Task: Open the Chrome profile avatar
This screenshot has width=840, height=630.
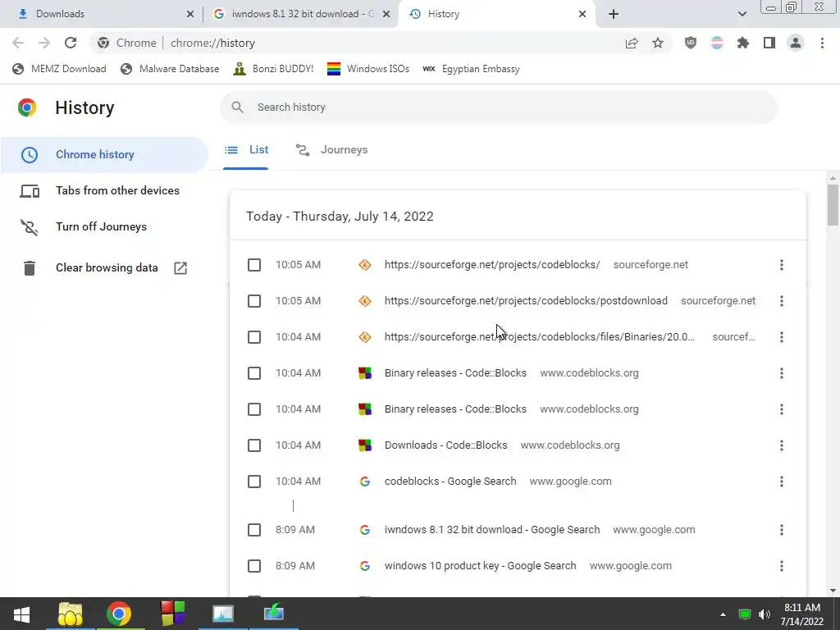Action: [796, 43]
